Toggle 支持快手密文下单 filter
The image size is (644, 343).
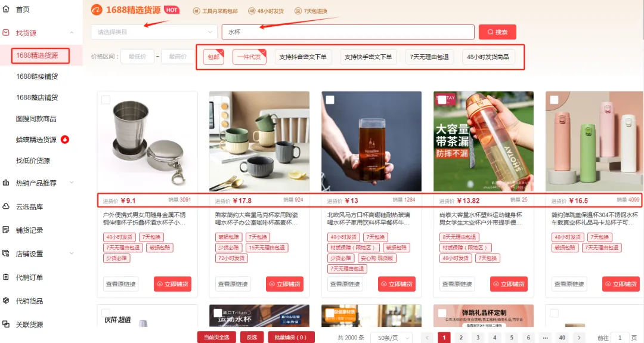(368, 57)
